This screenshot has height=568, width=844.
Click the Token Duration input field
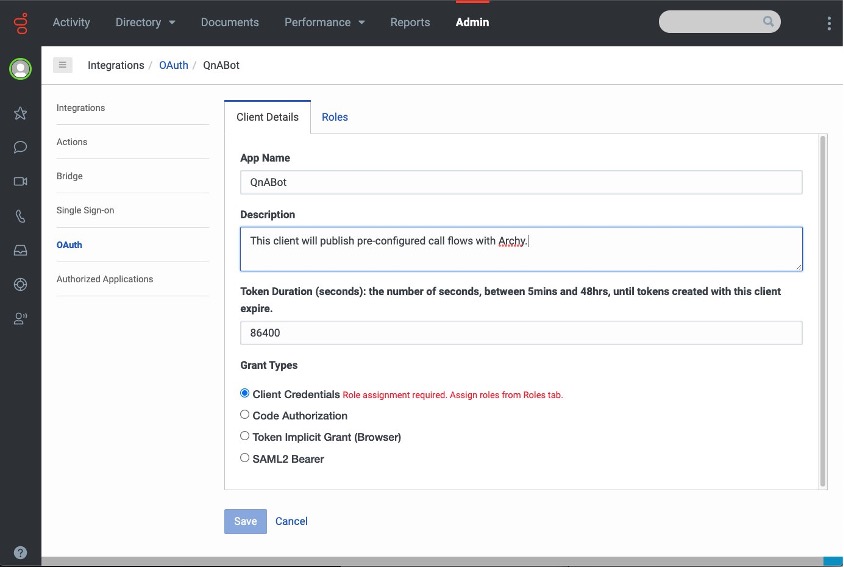[521, 333]
